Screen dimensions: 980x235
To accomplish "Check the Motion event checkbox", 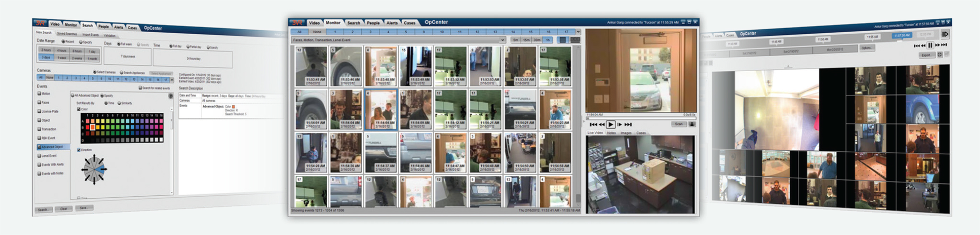I will 39,93.
